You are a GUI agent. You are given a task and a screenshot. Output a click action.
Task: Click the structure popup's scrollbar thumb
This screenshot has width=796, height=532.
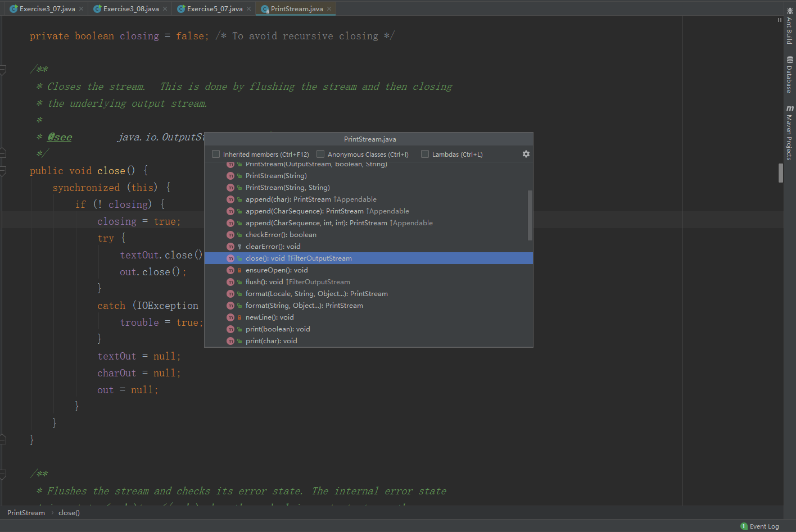[530, 215]
